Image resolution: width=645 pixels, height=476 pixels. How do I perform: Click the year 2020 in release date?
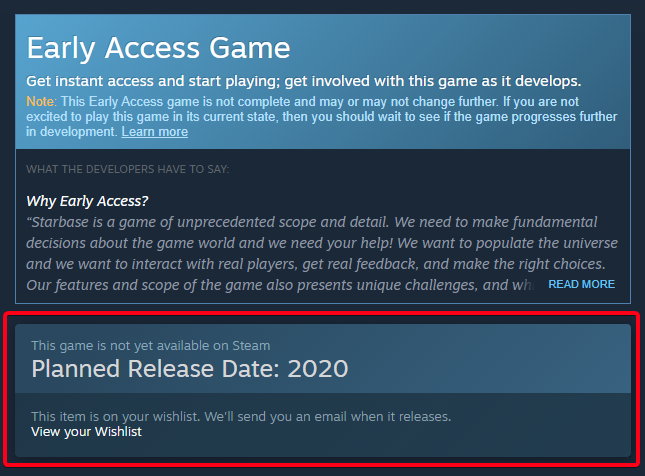pos(318,368)
